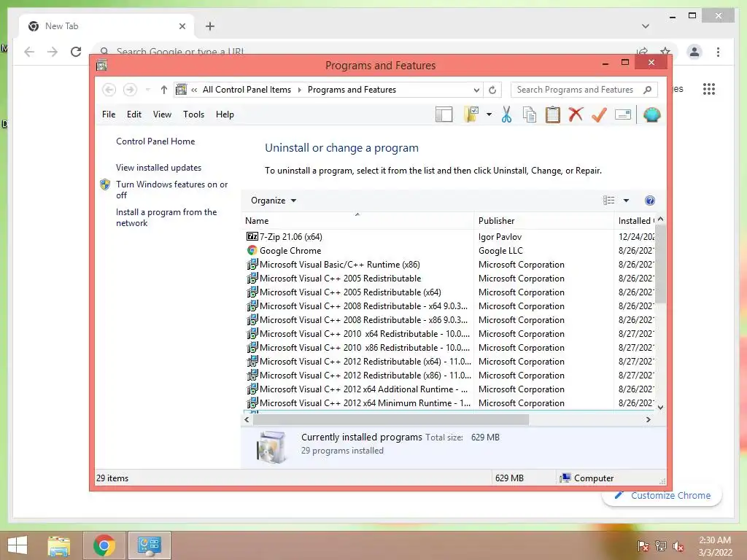Screen dimensions: 747x560
Task: Click the Back navigation arrow in Programs and Features
Action: [109, 90]
